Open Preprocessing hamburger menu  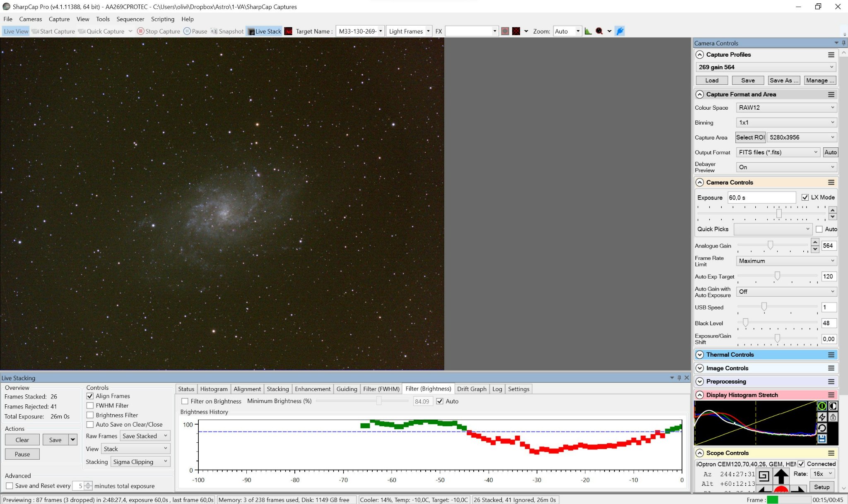[831, 382]
